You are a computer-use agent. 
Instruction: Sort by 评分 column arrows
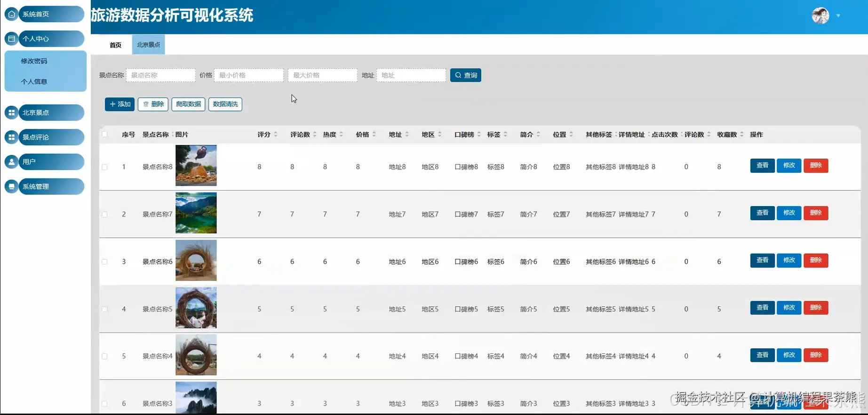(276, 135)
